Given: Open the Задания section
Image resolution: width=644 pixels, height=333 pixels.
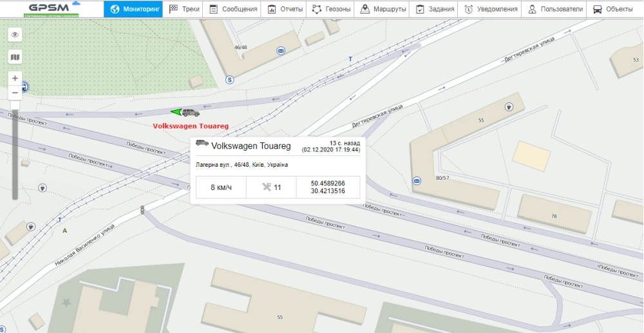Looking at the screenshot, I should (x=435, y=9).
